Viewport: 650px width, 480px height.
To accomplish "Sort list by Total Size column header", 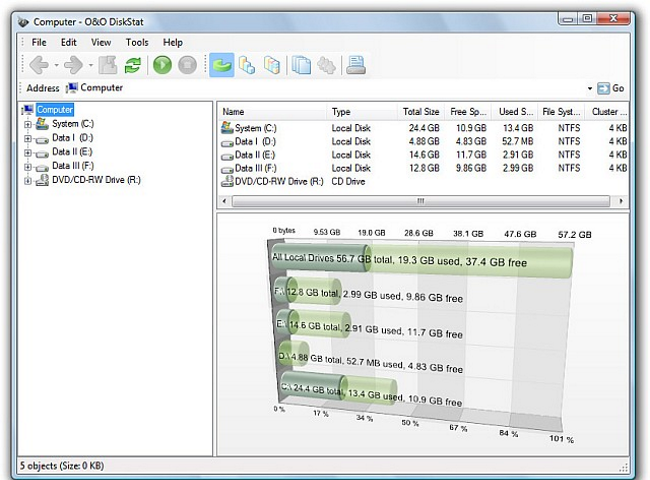I will pyautogui.click(x=421, y=112).
